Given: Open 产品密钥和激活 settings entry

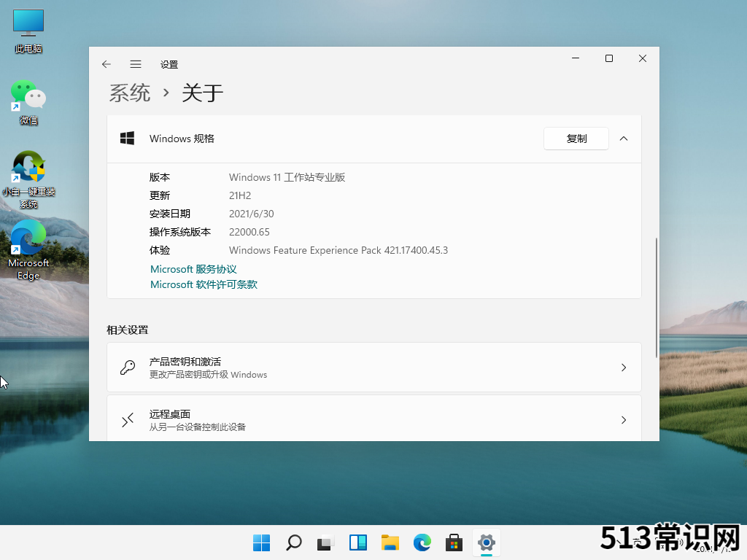Looking at the screenshot, I should pyautogui.click(x=373, y=367).
